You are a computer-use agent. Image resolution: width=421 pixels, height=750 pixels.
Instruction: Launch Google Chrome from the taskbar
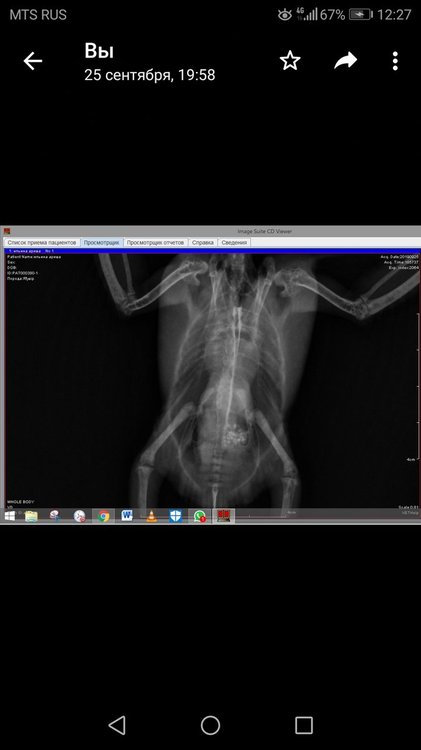tap(103, 516)
